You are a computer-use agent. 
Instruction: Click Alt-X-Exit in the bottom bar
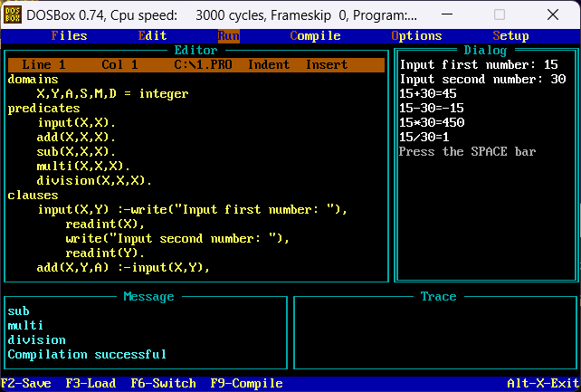543,383
